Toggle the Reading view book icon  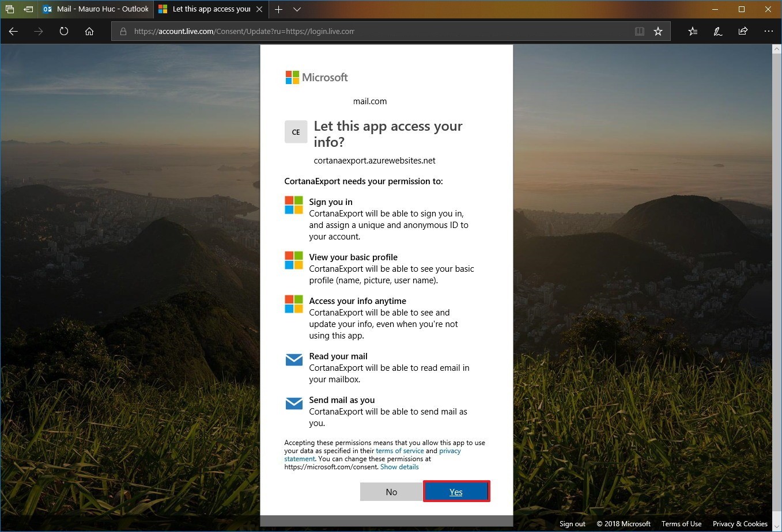(x=640, y=32)
